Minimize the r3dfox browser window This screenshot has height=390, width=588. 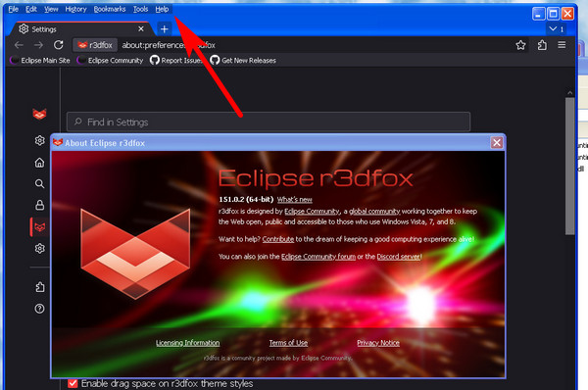pos(538,14)
